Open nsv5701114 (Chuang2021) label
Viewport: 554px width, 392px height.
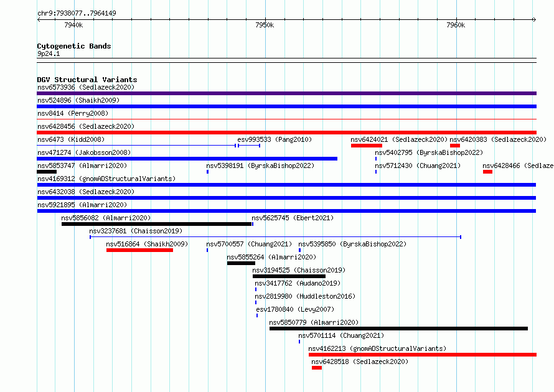(x=341, y=335)
